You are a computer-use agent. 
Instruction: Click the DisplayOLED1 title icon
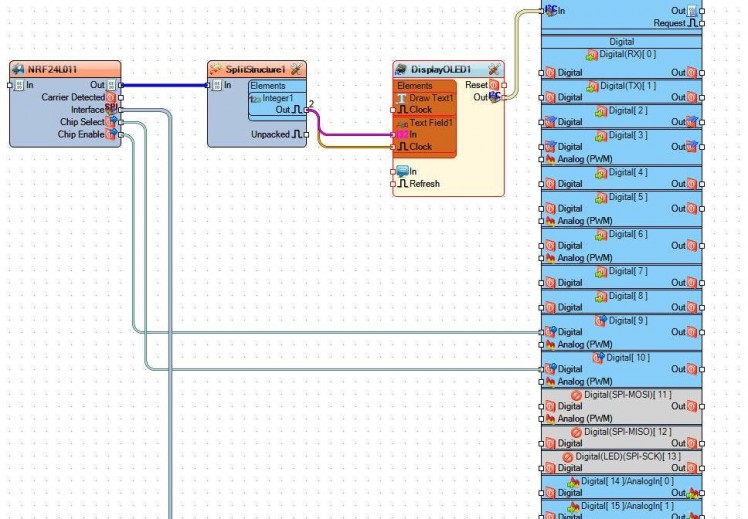[401, 70]
